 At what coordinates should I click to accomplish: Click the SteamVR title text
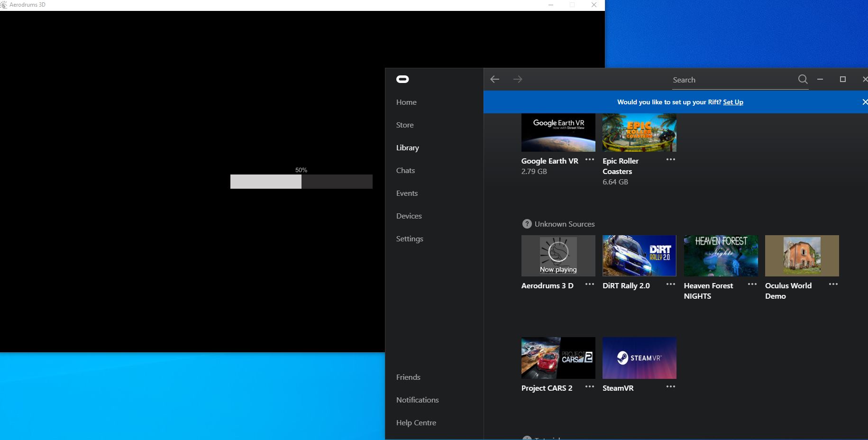point(618,388)
